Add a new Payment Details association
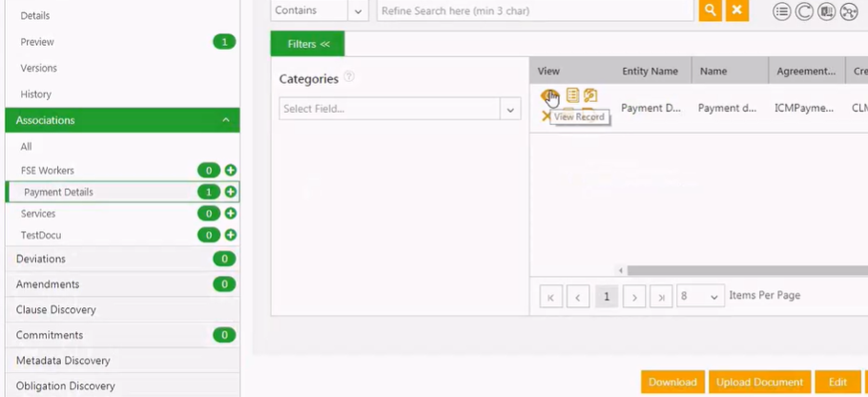Image resolution: width=868 pixels, height=397 pixels. point(231,192)
